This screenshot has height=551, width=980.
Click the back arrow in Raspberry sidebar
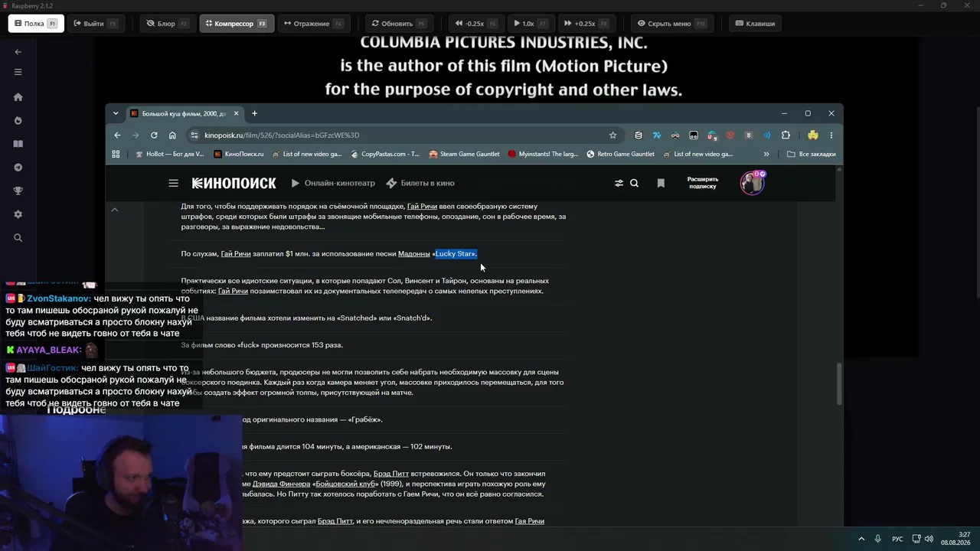(x=18, y=52)
